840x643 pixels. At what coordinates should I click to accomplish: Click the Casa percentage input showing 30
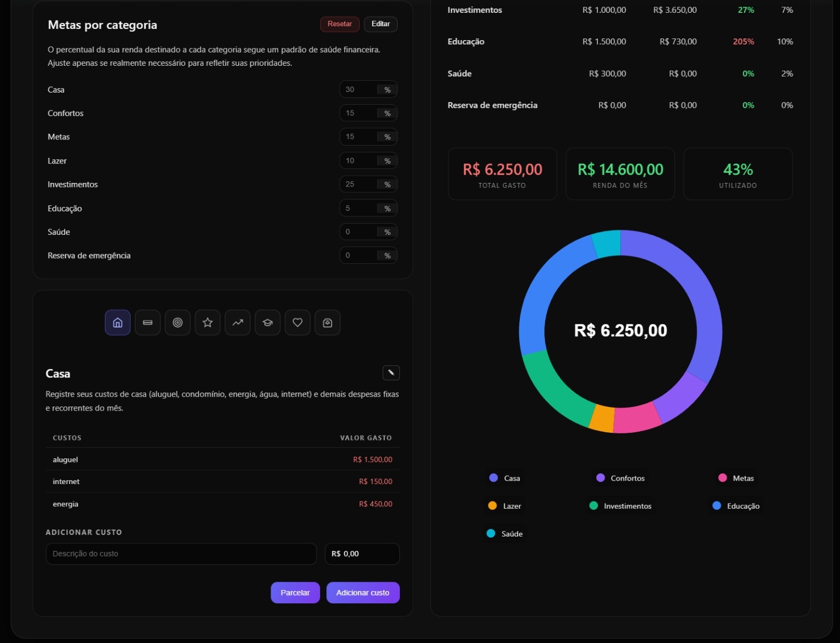tap(358, 90)
